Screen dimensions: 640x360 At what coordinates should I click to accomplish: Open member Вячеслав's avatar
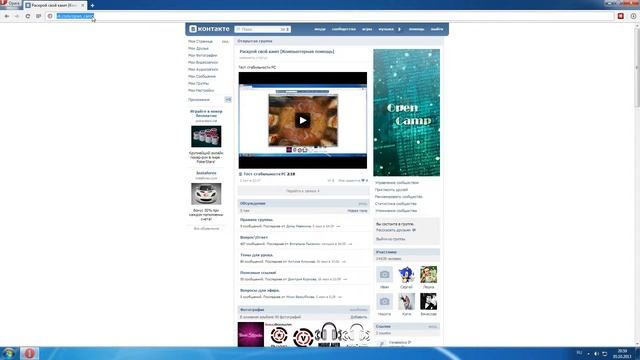[x=428, y=302]
